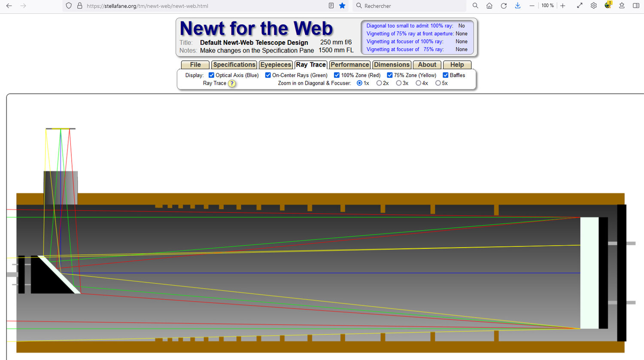The width and height of the screenshot is (644, 360).
Task: Click the extension icon with yellow badge
Action: [x=608, y=5]
